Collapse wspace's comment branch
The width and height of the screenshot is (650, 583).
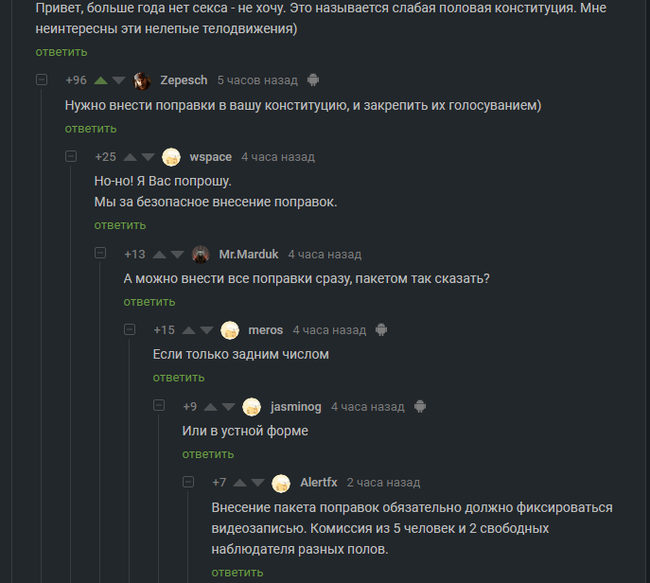pyautogui.click(x=71, y=157)
